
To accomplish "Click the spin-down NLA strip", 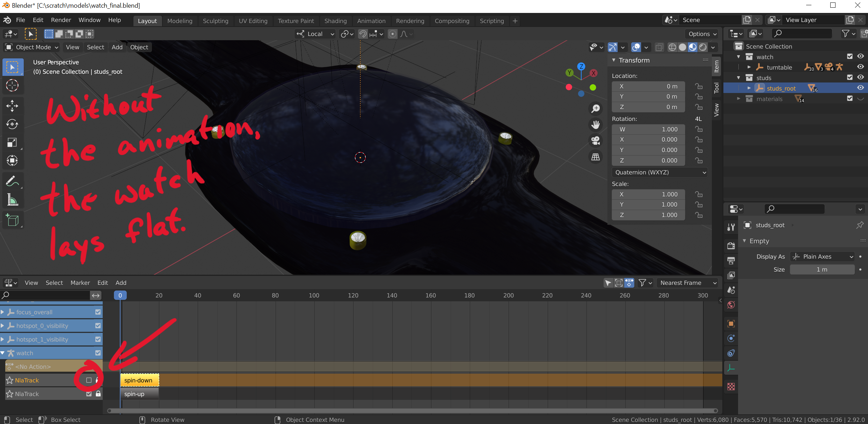I will point(139,380).
